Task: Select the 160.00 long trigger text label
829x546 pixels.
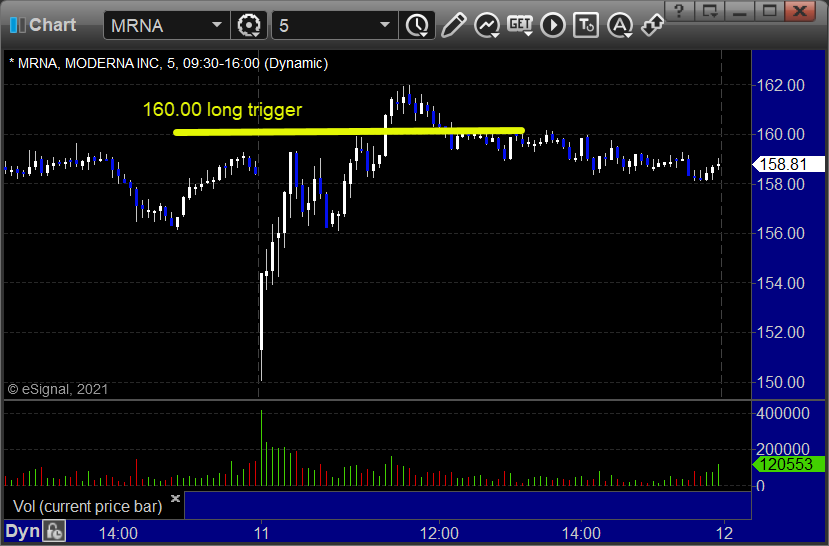Action: click(223, 109)
